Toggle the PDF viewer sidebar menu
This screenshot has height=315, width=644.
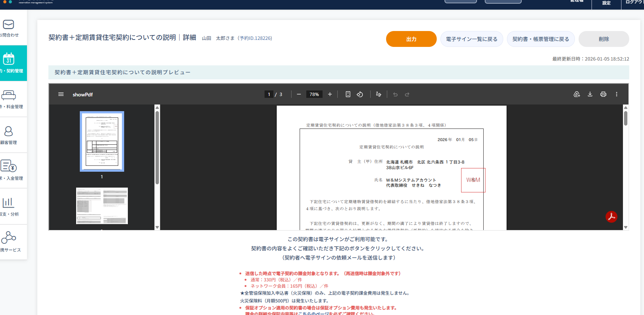click(61, 94)
